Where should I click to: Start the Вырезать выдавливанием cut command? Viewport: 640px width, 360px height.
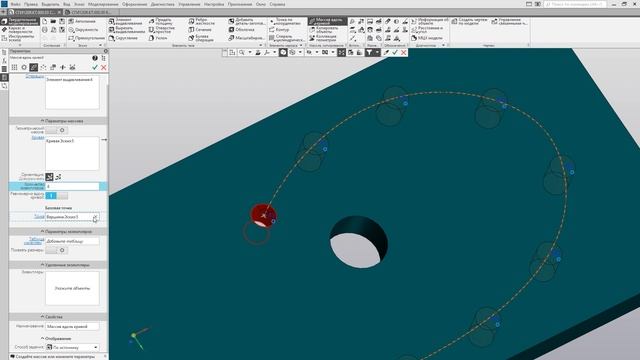pyautogui.click(x=127, y=30)
